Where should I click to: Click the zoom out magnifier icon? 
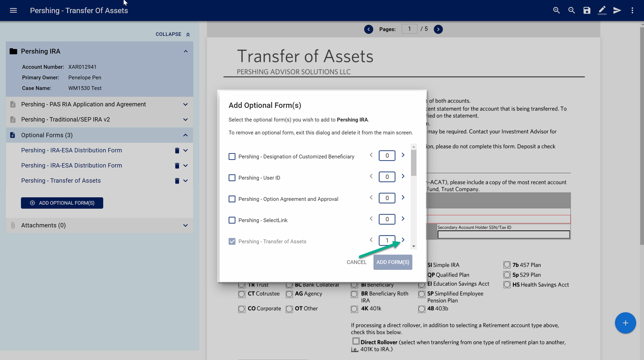click(x=572, y=10)
